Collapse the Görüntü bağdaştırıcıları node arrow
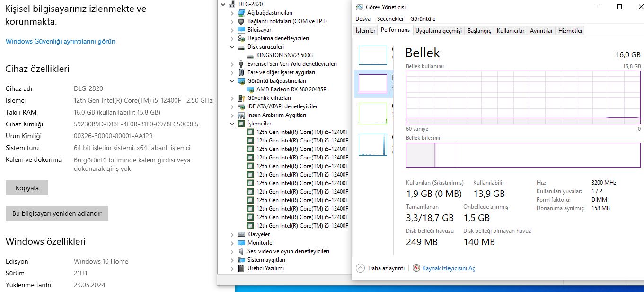This screenshot has height=292, width=644. 232,81
